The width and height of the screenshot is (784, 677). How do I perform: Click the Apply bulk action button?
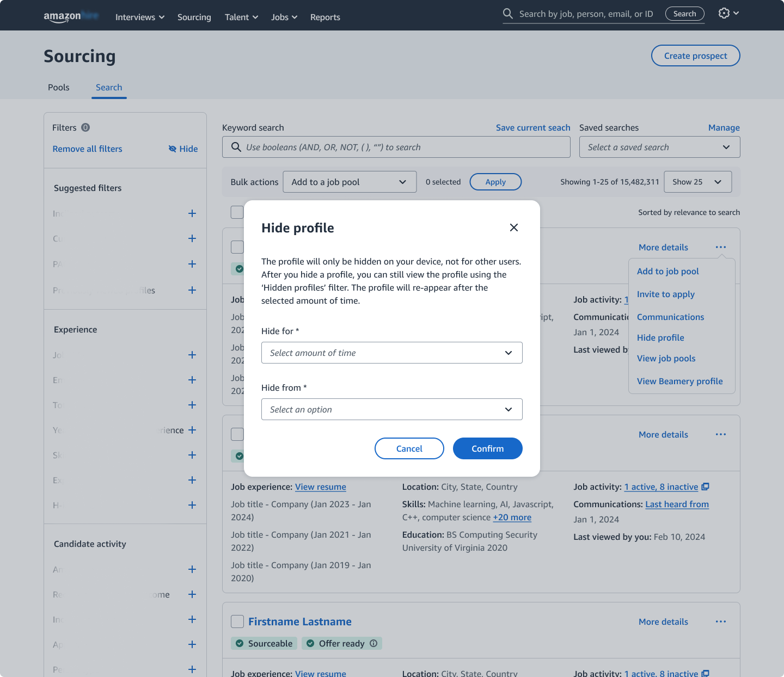tap(495, 182)
